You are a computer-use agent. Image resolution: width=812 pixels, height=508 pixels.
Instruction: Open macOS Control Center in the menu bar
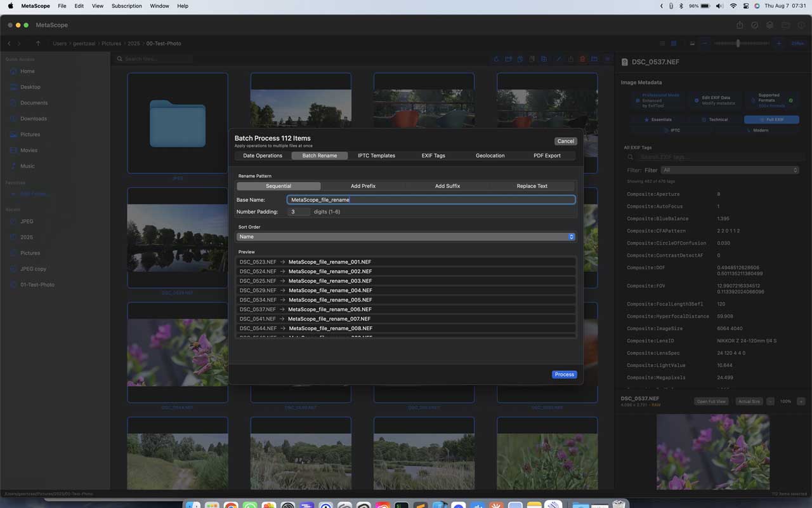point(745,6)
